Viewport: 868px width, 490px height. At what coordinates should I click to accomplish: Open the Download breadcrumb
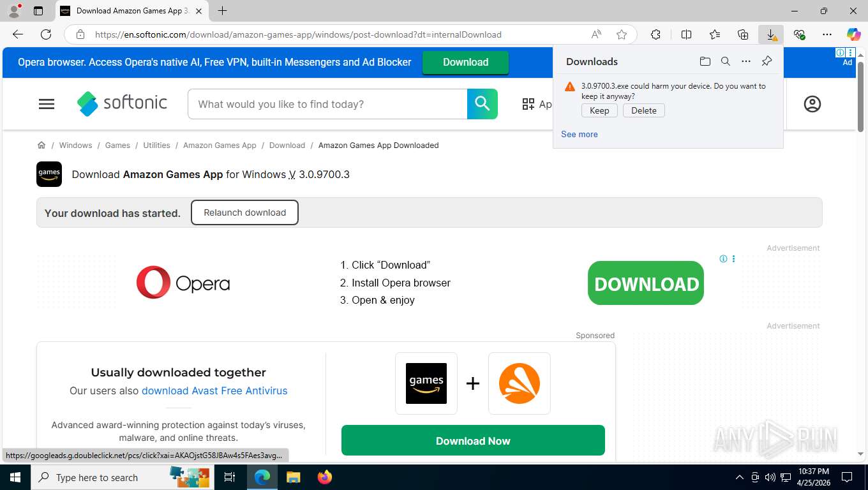[x=287, y=145]
